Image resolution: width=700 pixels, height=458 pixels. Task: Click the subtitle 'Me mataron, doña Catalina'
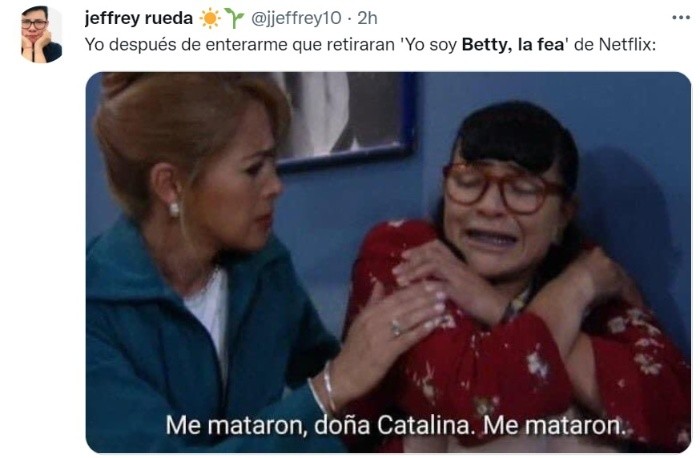pos(320,425)
